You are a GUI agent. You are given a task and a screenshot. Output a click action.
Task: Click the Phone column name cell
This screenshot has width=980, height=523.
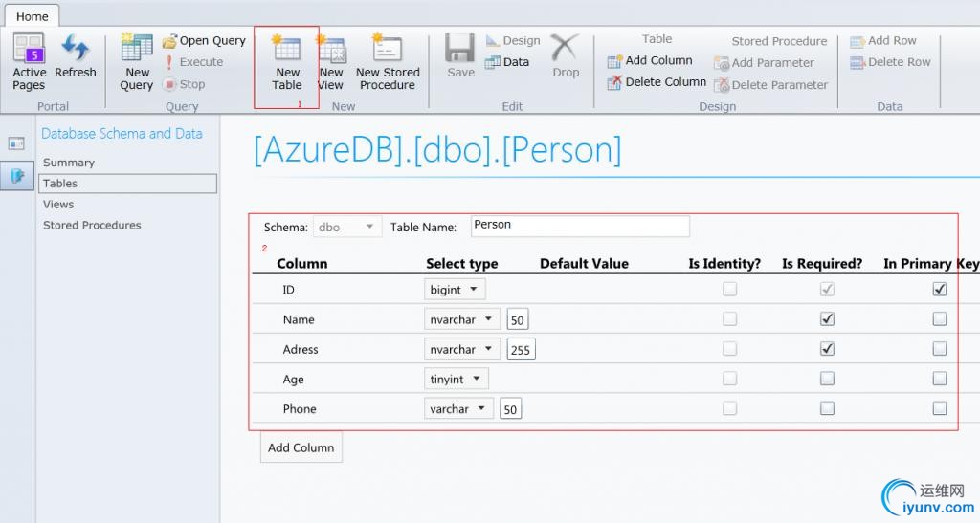click(x=300, y=409)
